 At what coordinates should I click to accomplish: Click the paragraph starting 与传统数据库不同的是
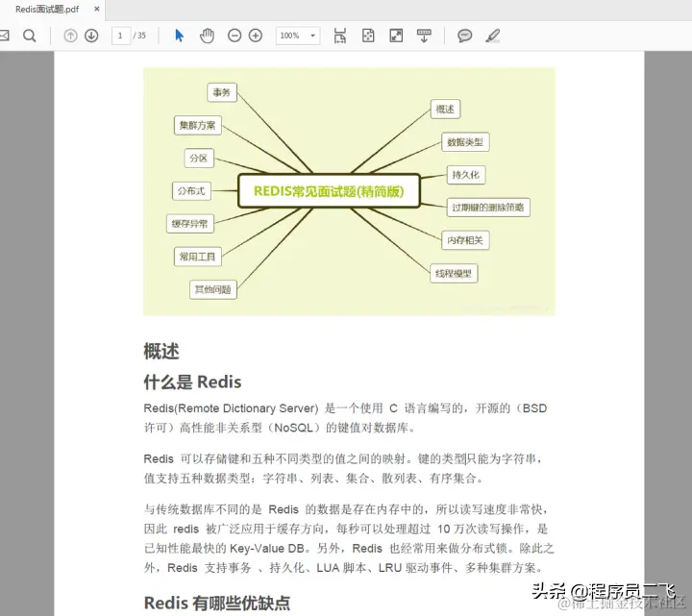(x=349, y=538)
